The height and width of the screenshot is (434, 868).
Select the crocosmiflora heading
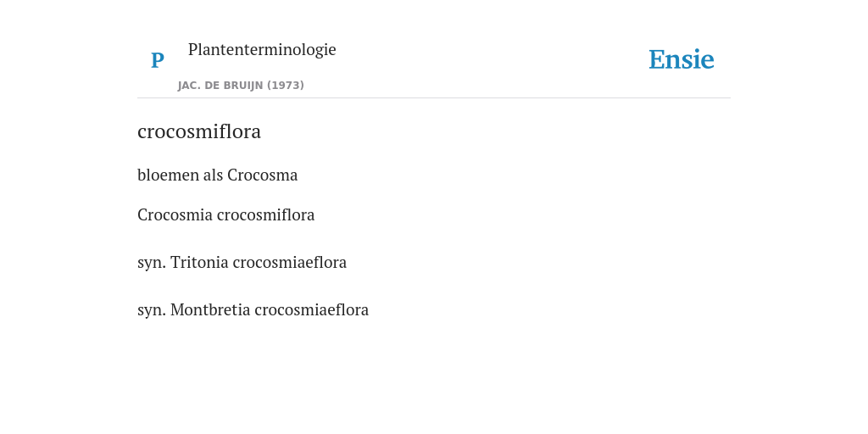198,131
